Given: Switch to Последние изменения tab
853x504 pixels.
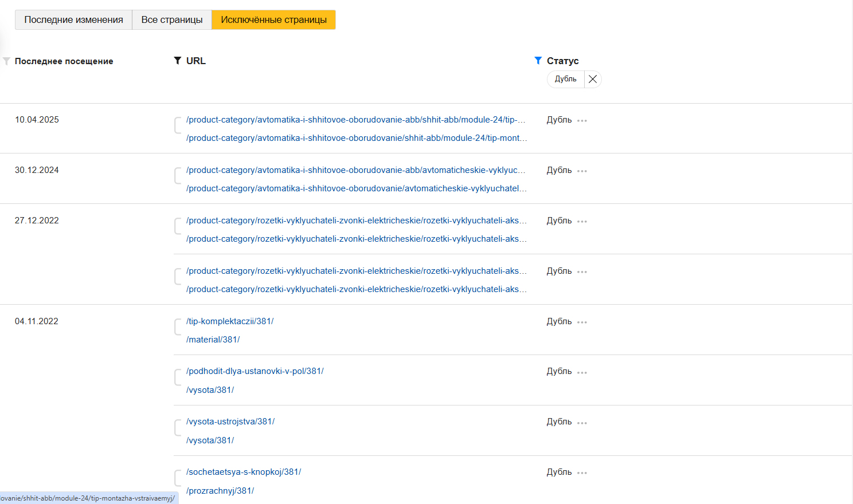Looking at the screenshot, I should tap(73, 19).
